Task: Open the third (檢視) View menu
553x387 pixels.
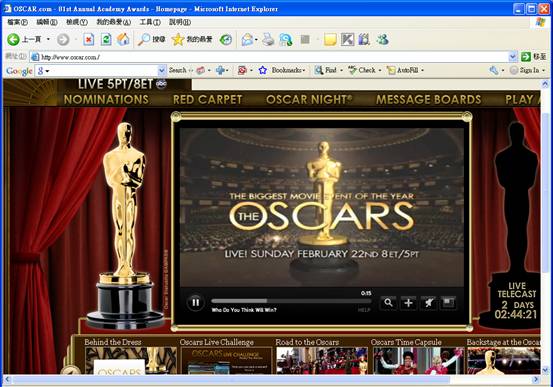Action: 77,22
